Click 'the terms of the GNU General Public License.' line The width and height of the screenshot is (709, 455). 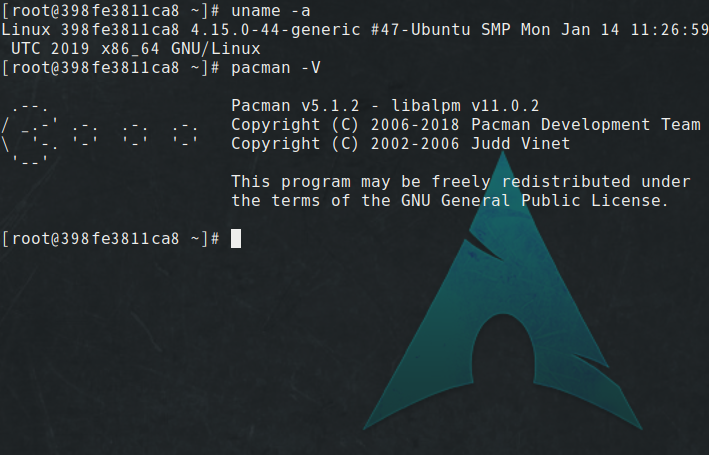tap(449, 200)
